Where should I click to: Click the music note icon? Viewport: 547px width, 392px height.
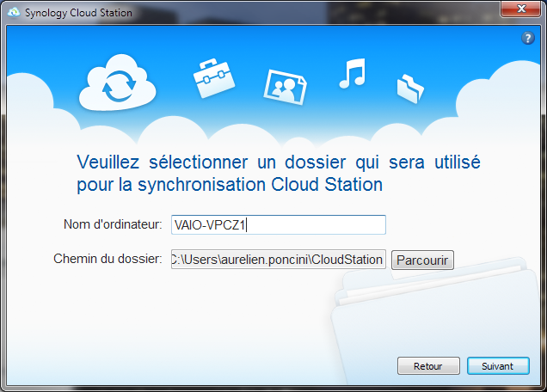[351, 73]
